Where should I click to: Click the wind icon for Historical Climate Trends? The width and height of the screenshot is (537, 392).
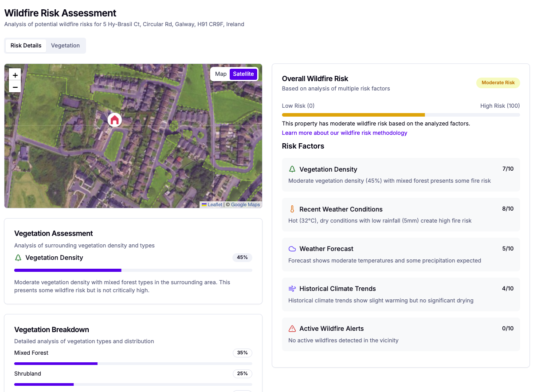pyautogui.click(x=292, y=289)
